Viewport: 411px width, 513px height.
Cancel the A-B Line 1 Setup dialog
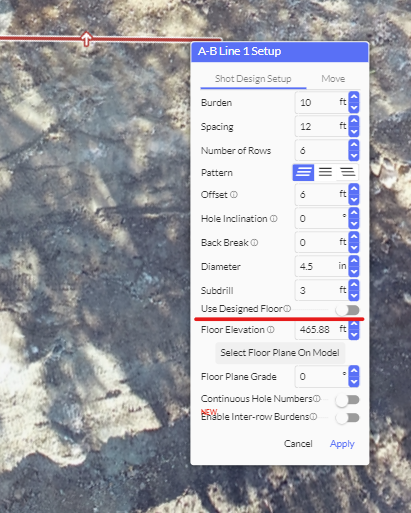pyautogui.click(x=298, y=444)
